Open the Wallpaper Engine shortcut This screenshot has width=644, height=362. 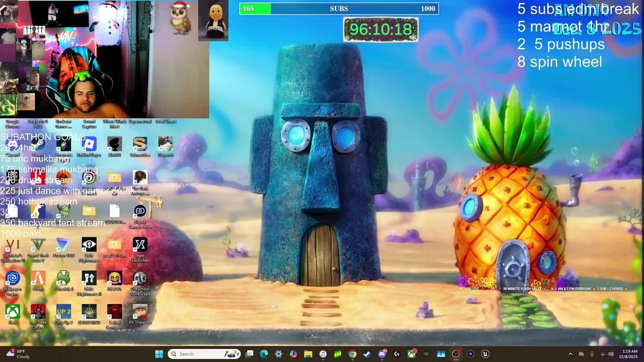(x=13, y=283)
